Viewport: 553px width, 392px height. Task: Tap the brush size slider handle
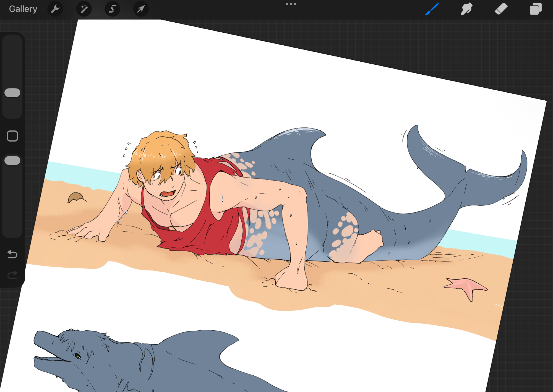[12, 93]
